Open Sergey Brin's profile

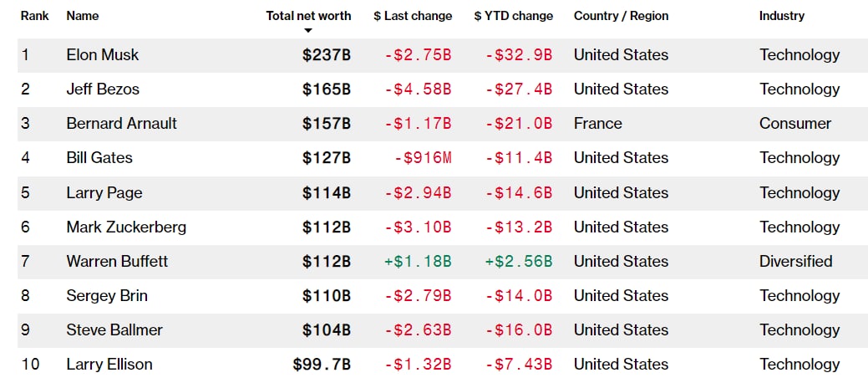[x=104, y=296]
